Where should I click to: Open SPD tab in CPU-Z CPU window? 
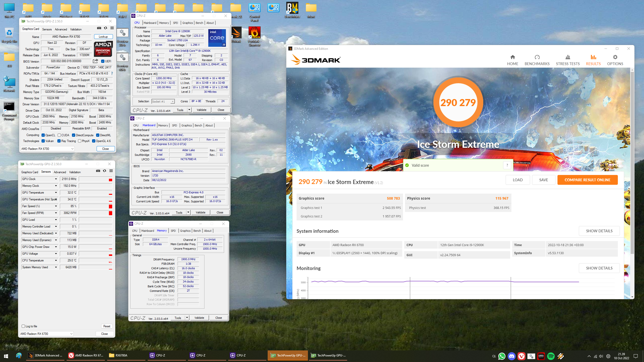(x=175, y=23)
